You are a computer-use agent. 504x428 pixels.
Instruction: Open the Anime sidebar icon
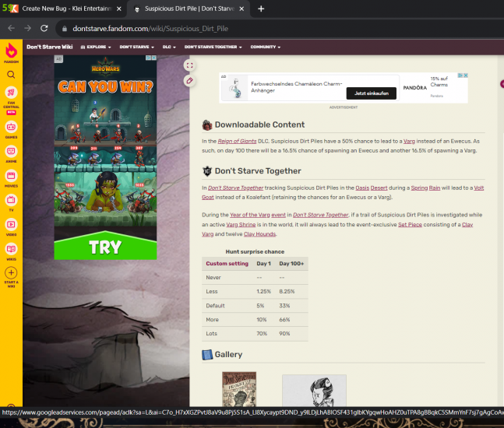[x=11, y=151]
